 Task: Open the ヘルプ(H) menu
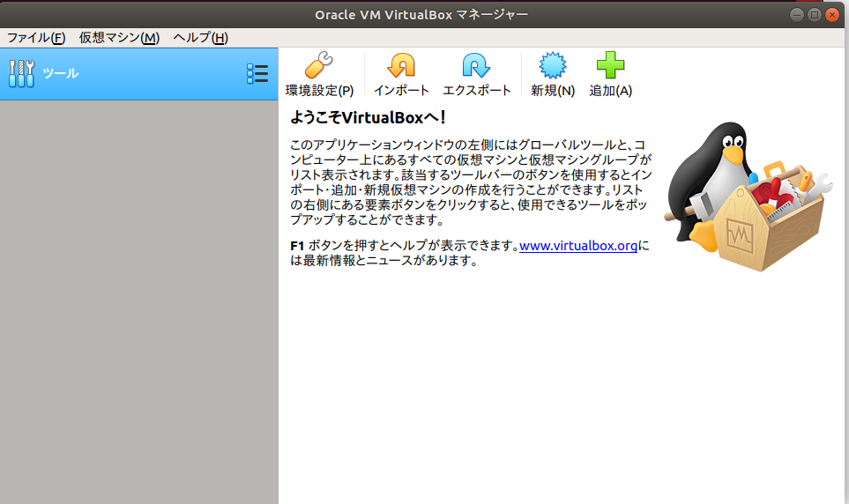200,37
